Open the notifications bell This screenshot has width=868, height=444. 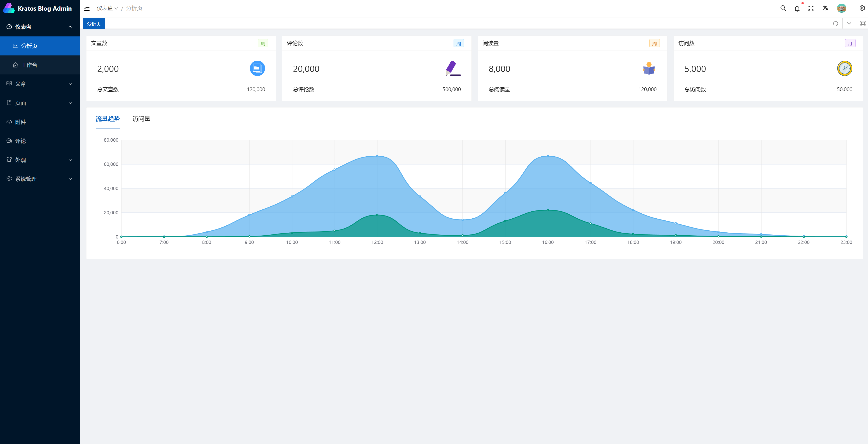click(x=797, y=8)
